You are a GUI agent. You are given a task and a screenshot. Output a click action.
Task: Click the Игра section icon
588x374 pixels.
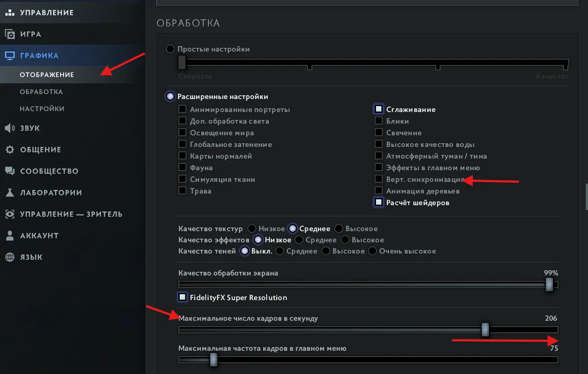[9, 34]
